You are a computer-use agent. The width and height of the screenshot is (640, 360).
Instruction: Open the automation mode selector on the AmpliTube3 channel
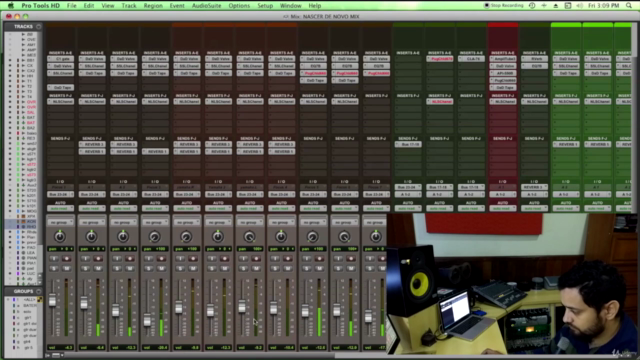(x=503, y=209)
